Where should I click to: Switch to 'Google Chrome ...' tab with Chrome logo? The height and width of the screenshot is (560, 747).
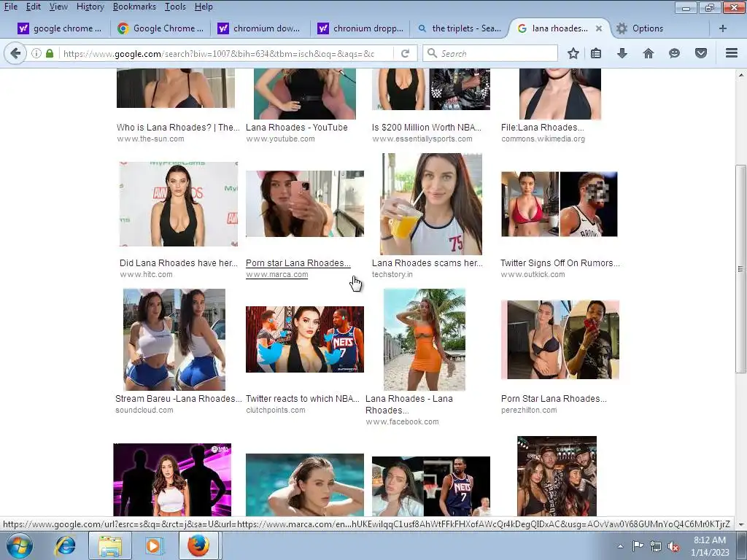(160, 28)
